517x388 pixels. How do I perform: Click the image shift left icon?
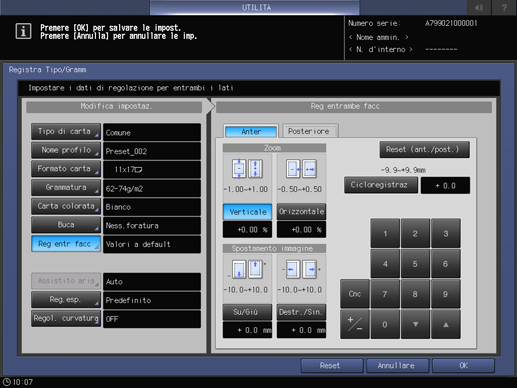pyautogui.click(x=293, y=269)
